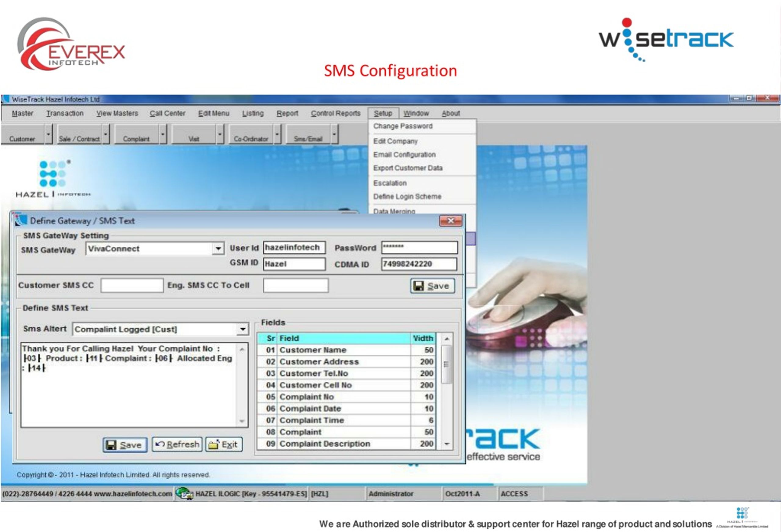Click the Sms/Email toolbar button
The width and height of the screenshot is (781, 532).
pyautogui.click(x=308, y=135)
